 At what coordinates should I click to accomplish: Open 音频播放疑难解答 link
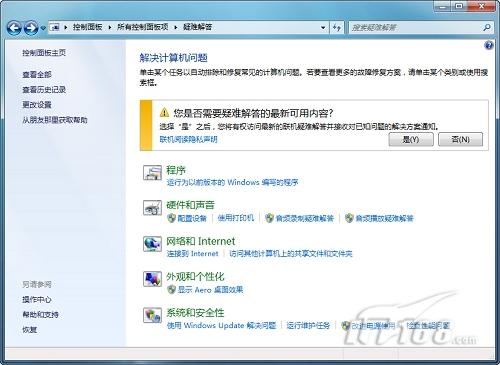(x=384, y=218)
